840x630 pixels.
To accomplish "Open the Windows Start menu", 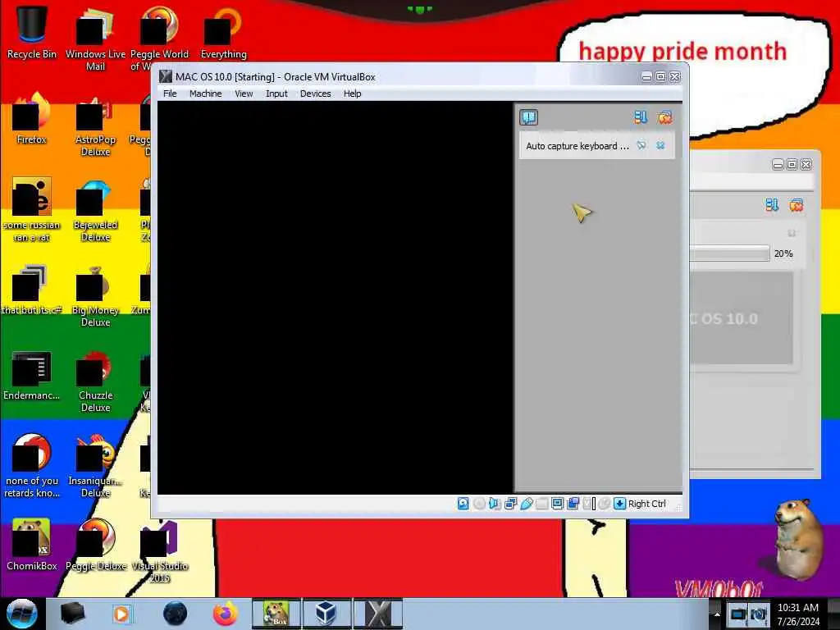I will 22,614.
